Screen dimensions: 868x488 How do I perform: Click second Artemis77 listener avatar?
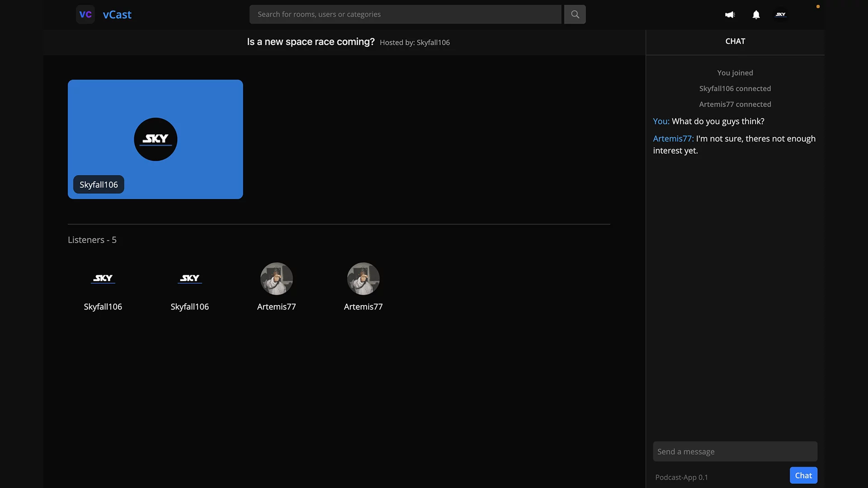(x=363, y=278)
